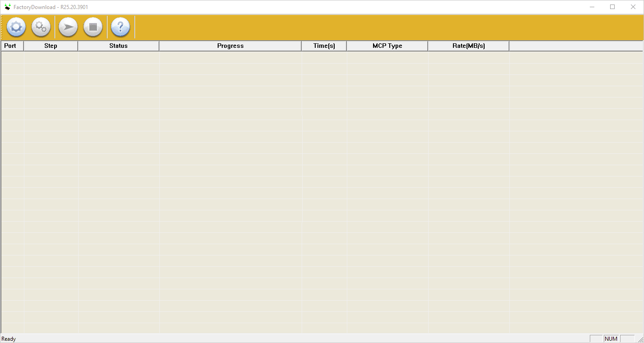
Task: Click the empty status pane left of NUM
Action: [597, 338]
